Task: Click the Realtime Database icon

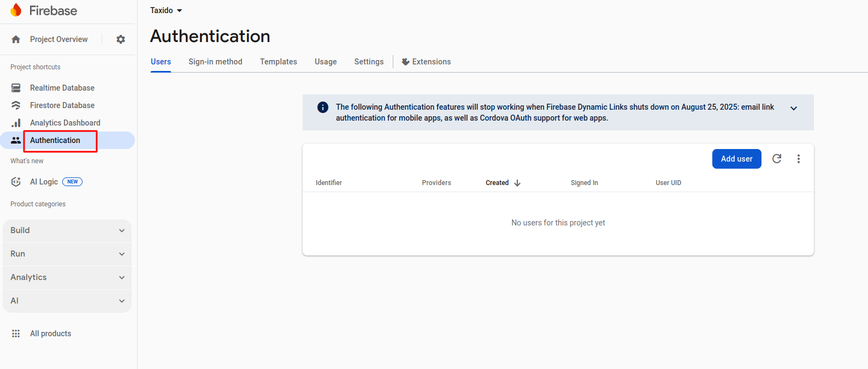Action: (x=16, y=88)
